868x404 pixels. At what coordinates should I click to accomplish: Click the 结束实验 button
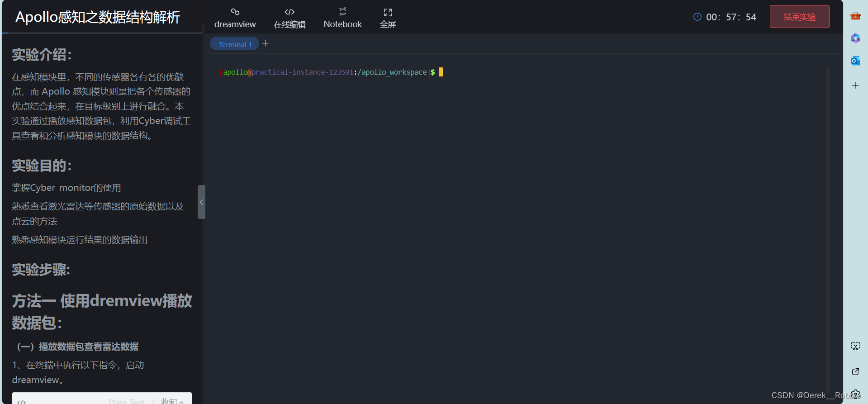[799, 17]
